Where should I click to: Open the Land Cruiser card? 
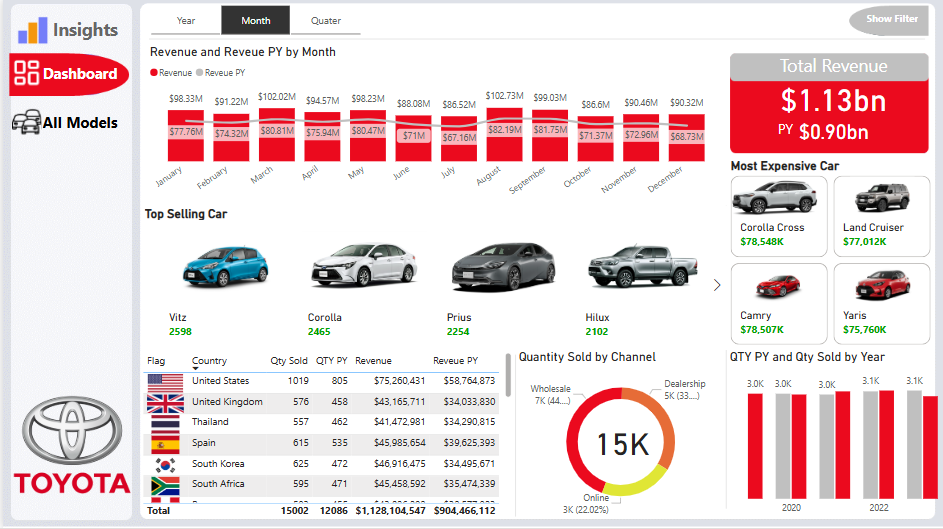point(882,216)
